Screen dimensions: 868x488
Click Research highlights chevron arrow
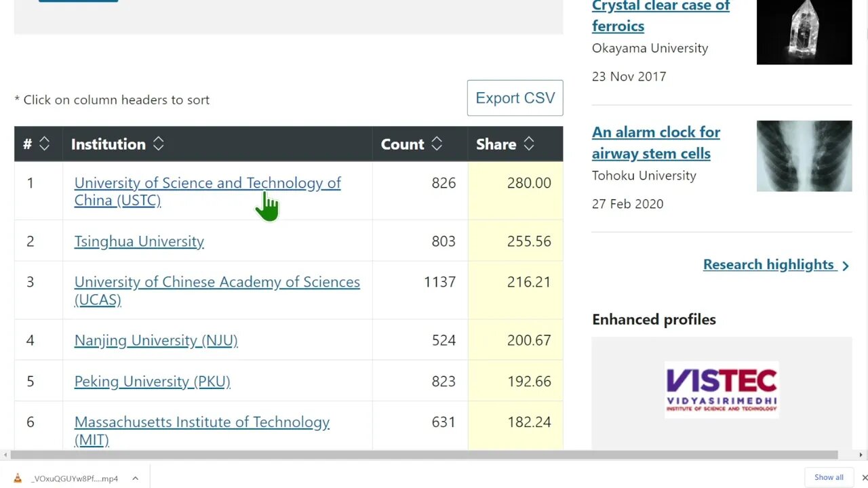coord(846,266)
